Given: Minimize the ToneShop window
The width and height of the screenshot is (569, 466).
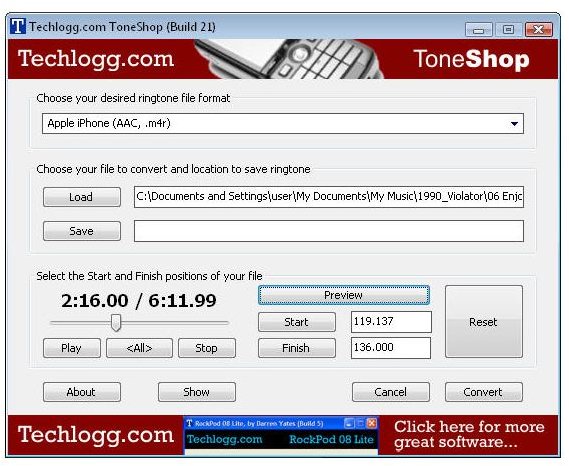Looking at the screenshot, I should pos(479,30).
